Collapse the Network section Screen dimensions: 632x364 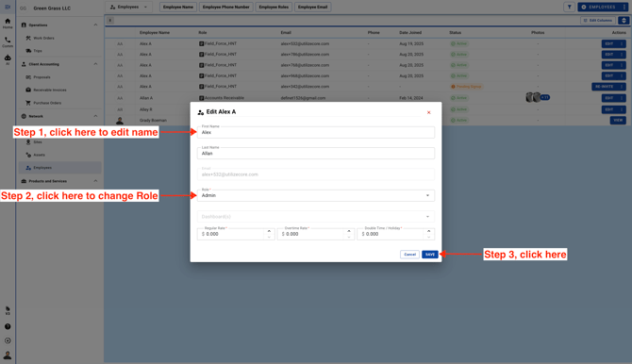(x=95, y=116)
